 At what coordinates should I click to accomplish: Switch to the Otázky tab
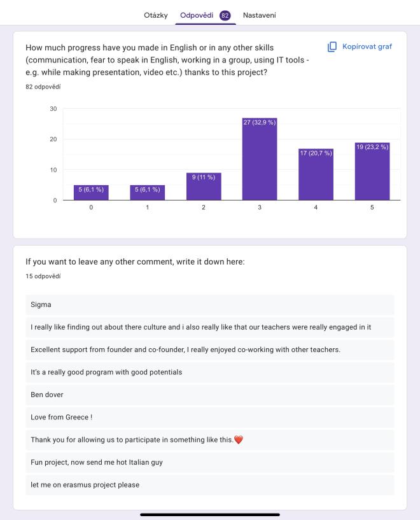point(157,15)
